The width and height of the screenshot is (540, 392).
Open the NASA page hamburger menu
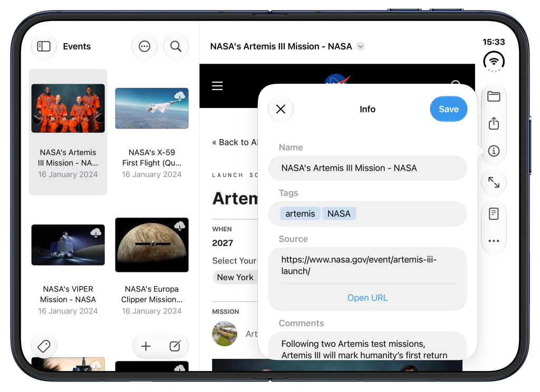pyautogui.click(x=217, y=86)
